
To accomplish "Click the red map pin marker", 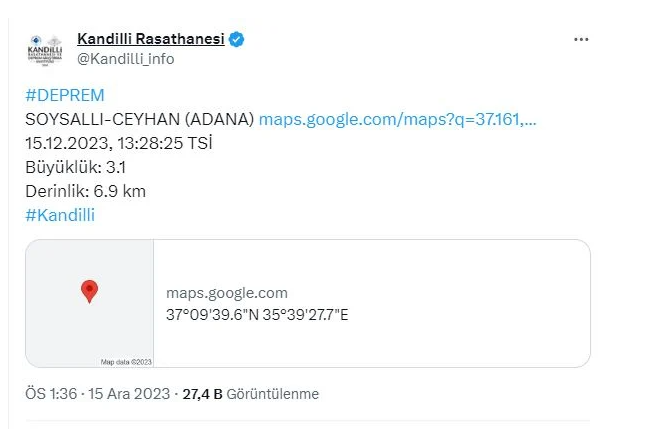I will 89,291.
